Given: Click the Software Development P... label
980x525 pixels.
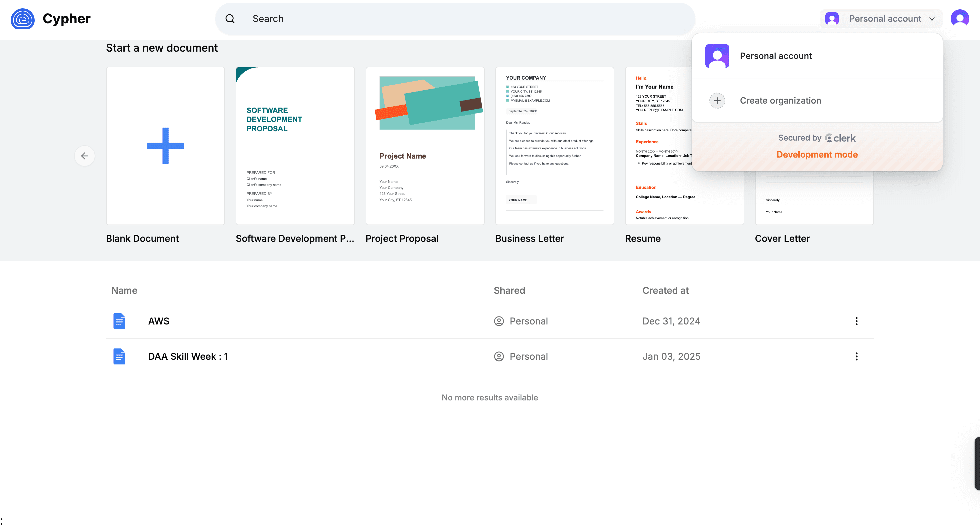Looking at the screenshot, I should [295, 239].
